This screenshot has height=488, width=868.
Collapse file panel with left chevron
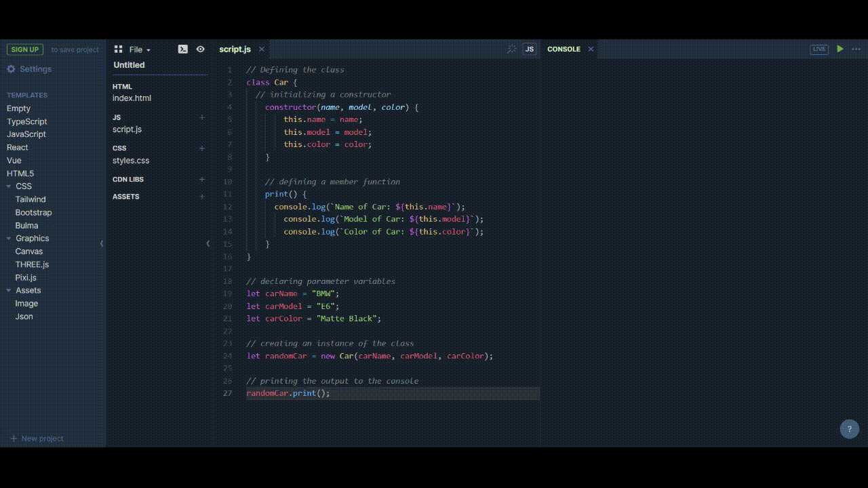208,243
